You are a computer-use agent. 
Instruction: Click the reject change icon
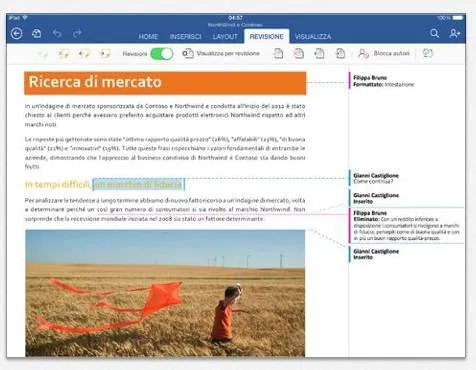(299, 54)
